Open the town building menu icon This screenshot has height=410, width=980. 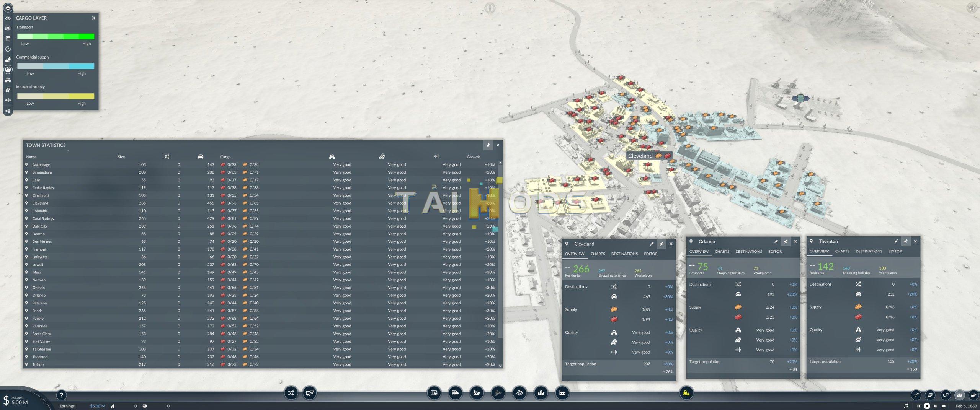(x=541, y=393)
